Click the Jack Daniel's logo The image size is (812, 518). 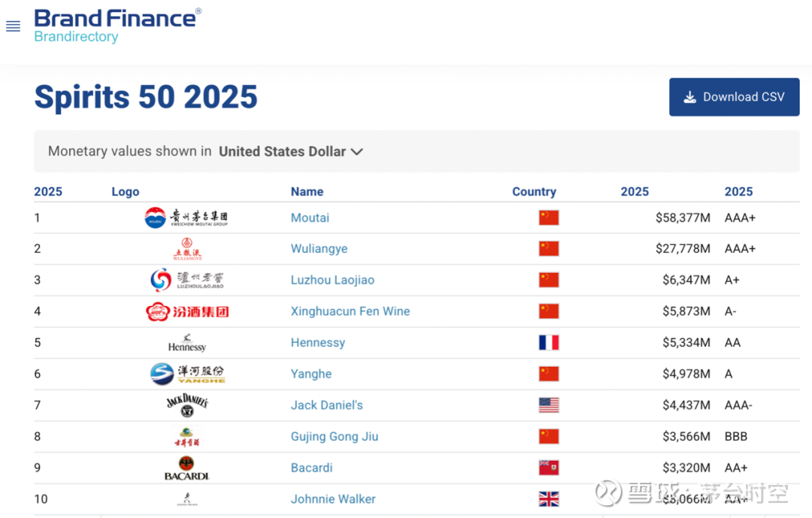click(x=187, y=405)
